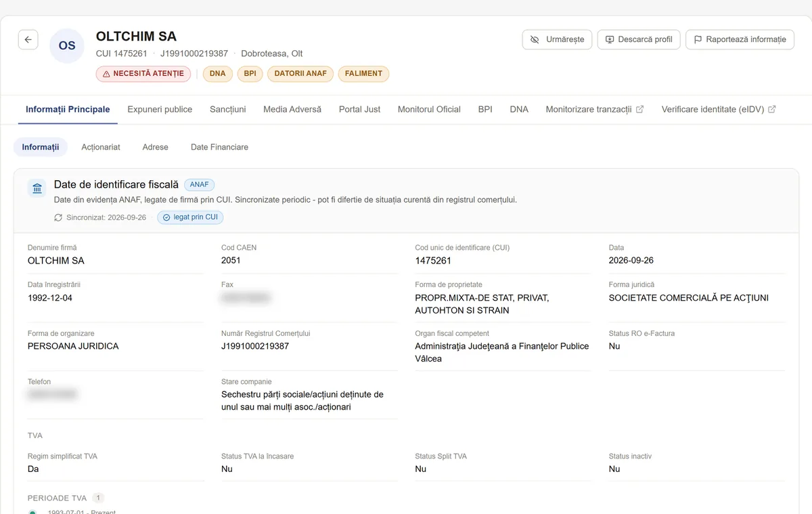Screen dimensions: 812x514
Task: Click the bank building icon beside Date de identificare fiscală
Action: (37, 188)
